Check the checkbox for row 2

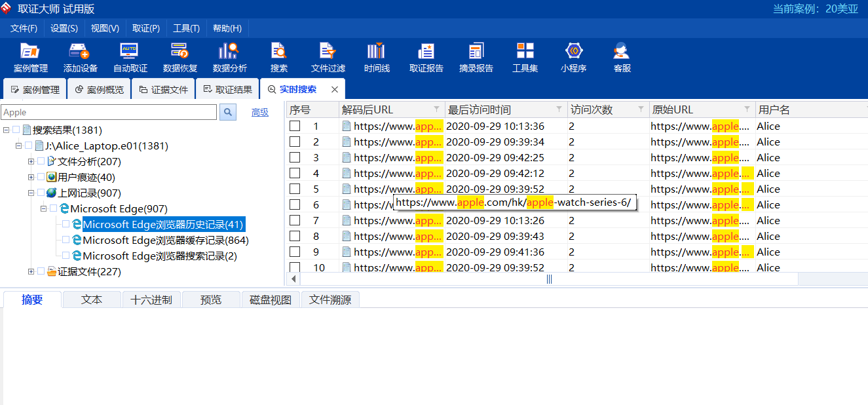point(295,142)
